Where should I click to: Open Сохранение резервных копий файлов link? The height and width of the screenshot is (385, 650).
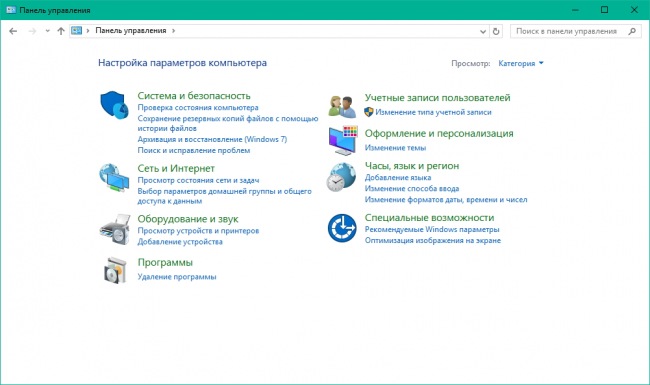click(228, 123)
